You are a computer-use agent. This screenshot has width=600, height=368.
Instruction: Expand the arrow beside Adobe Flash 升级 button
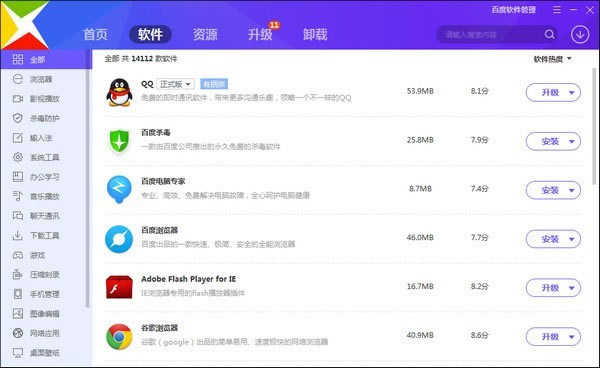571,288
